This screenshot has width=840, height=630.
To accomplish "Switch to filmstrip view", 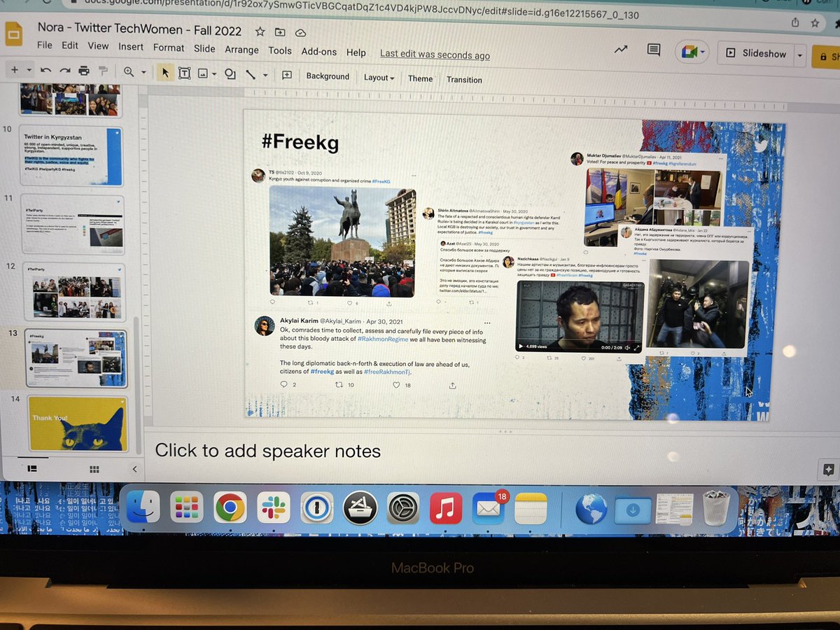I will (x=33, y=468).
